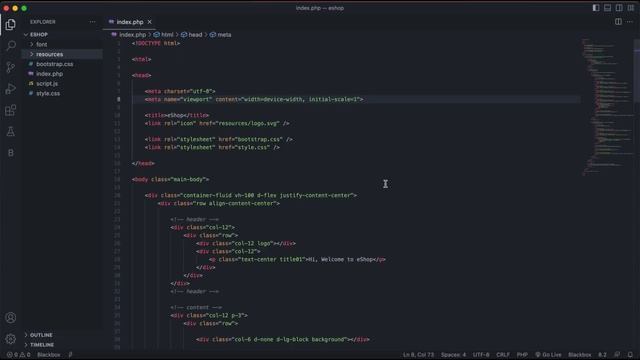Open the customize layout icon

coord(631,8)
